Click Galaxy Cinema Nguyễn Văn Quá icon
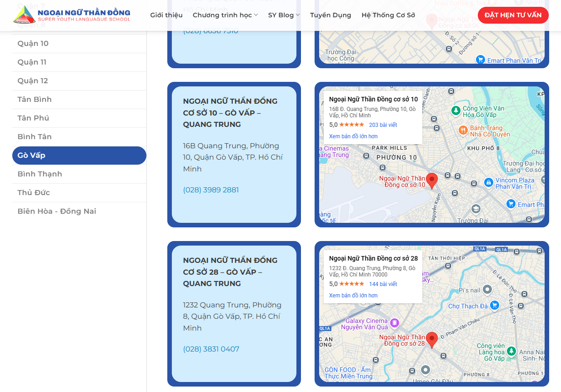Screen dimensions: 561x392 pyautogui.click(x=394, y=323)
